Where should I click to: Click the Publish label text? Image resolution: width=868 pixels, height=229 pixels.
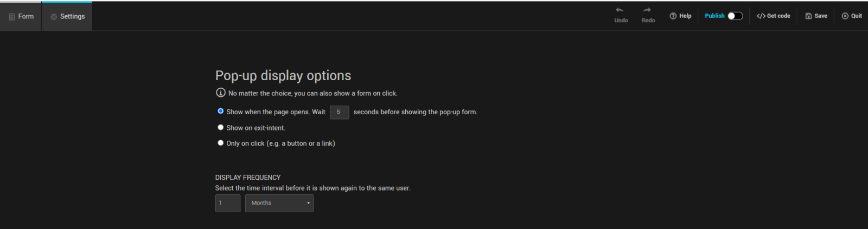714,16
